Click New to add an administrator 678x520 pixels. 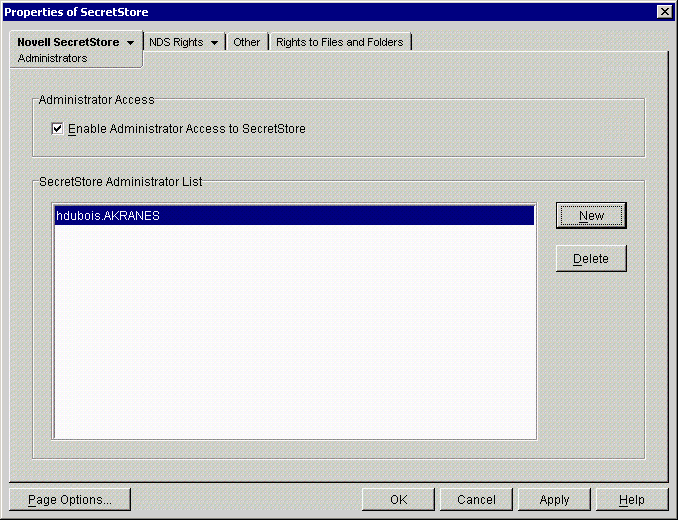click(591, 216)
